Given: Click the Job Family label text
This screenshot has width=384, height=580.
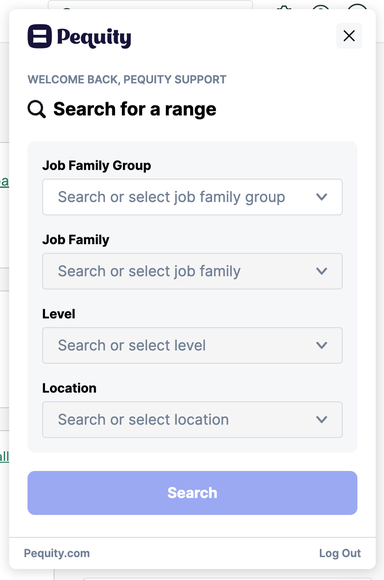Looking at the screenshot, I should coord(76,240).
